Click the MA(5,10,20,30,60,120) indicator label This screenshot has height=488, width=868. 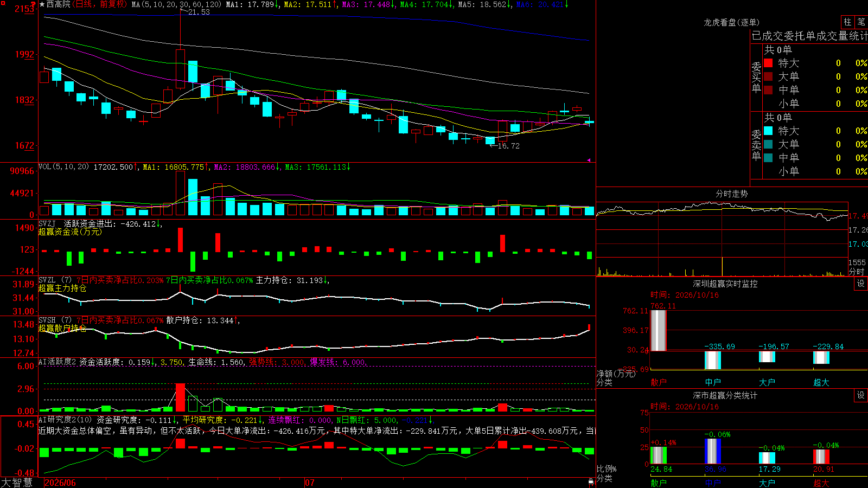pos(177,4)
